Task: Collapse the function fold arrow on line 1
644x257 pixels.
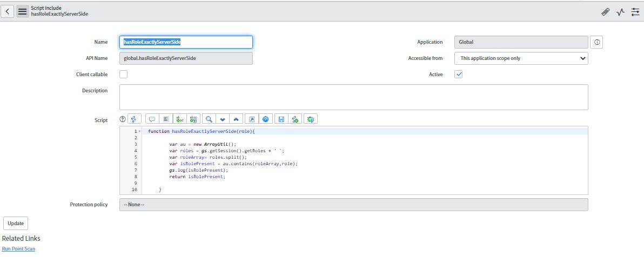Action: point(140,132)
